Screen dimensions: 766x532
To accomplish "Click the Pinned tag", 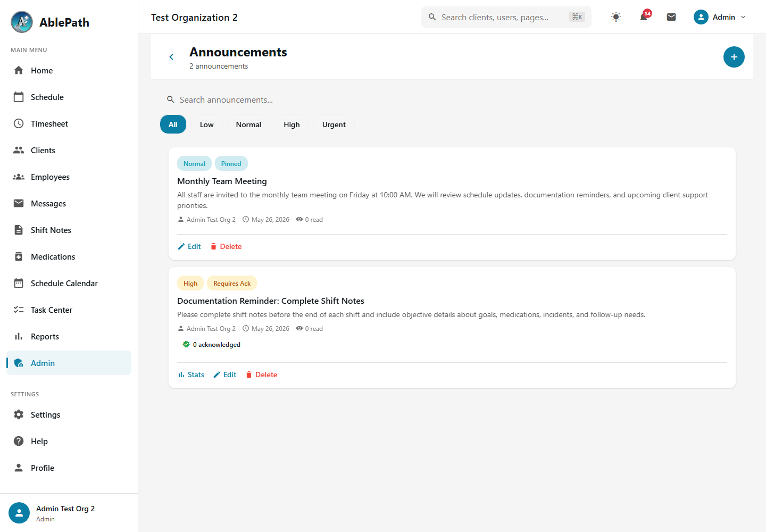I will click(x=231, y=163).
